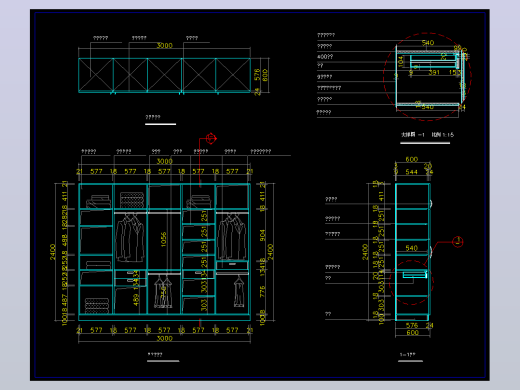Click the ???????? label in the detail annotation list
Viewport: 520px width, 390px height.
point(329,88)
